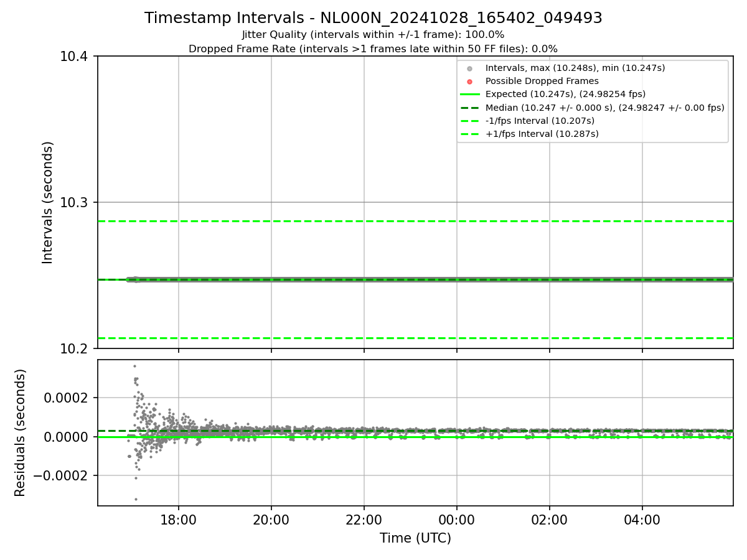This screenshot has height=560, width=747.
Task: Click legend entry '+1/fps Interval (10.287s)'
Action: pos(542,134)
